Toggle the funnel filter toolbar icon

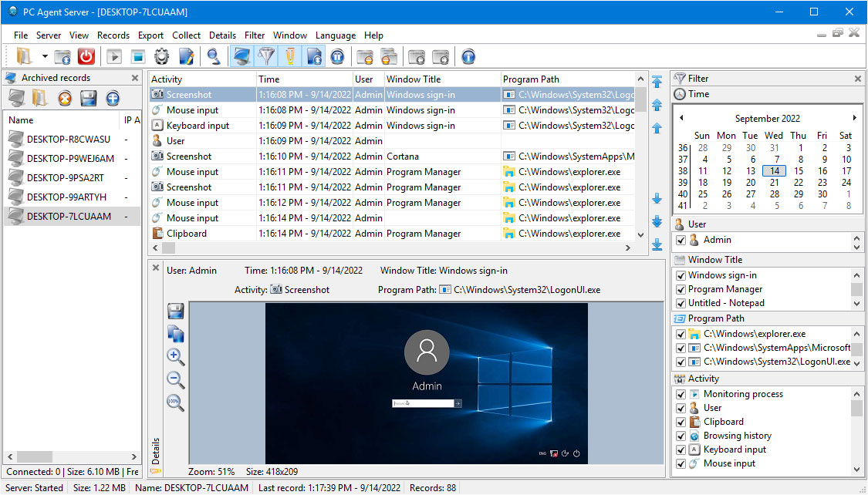point(265,56)
